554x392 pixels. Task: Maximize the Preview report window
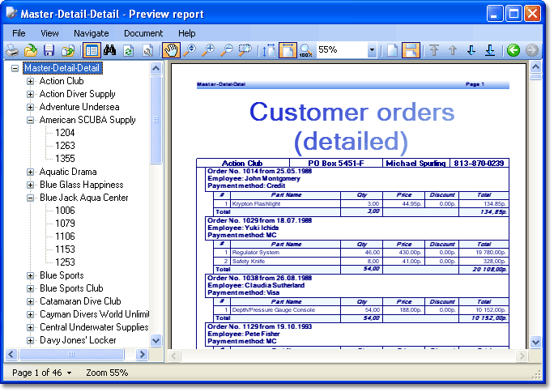tap(514, 14)
